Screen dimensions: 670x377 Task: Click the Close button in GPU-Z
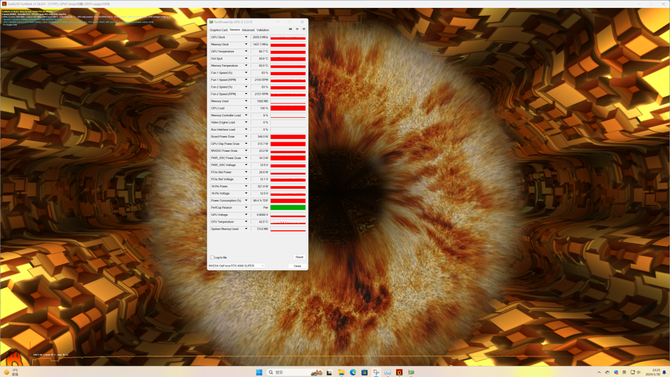point(297,266)
